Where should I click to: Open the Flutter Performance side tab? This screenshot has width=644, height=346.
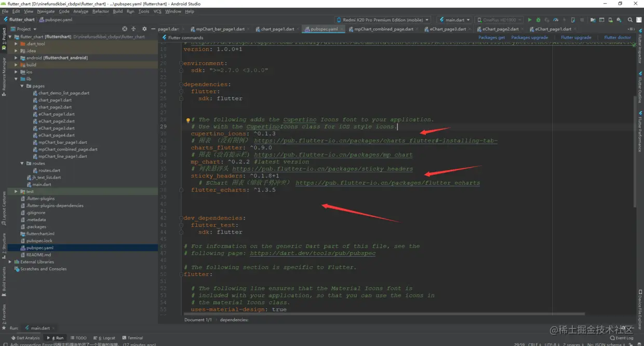click(x=640, y=131)
